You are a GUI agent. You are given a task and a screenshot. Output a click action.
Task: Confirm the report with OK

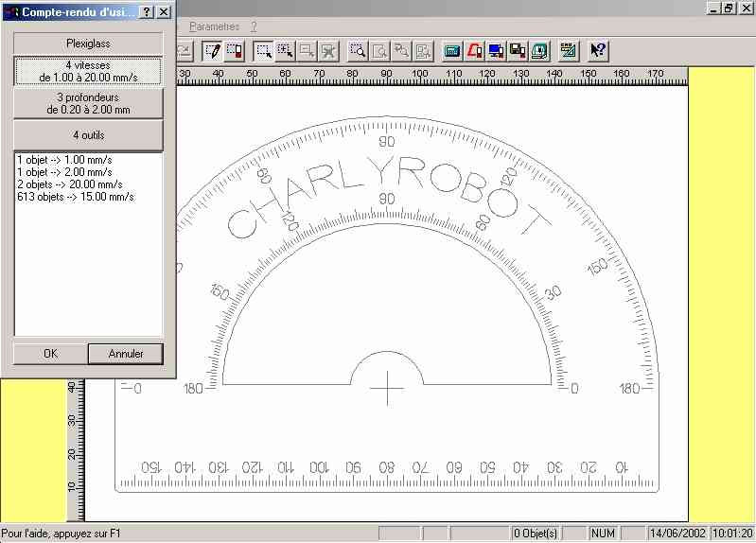[51, 354]
